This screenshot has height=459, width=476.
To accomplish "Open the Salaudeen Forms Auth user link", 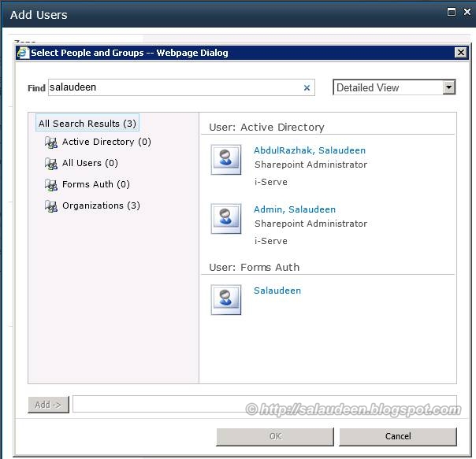I will 277,291.
